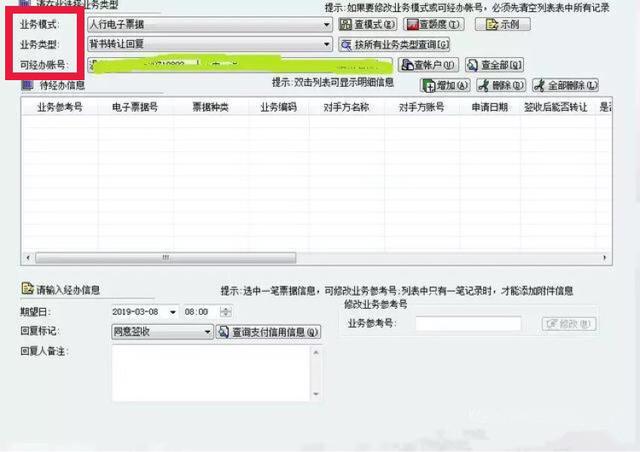This screenshot has height=452, width=640.
Task: Click the 请输入经办信息 section icon
Action: click(27, 289)
